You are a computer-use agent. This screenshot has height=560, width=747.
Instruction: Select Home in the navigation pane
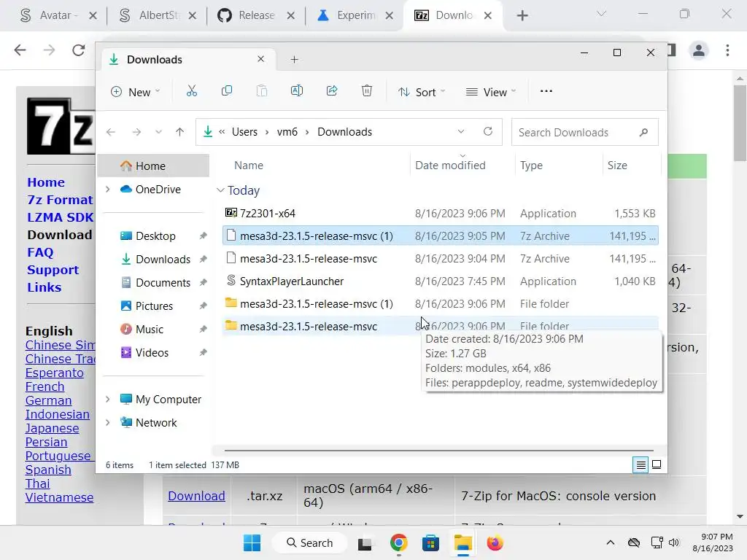tap(153, 166)
